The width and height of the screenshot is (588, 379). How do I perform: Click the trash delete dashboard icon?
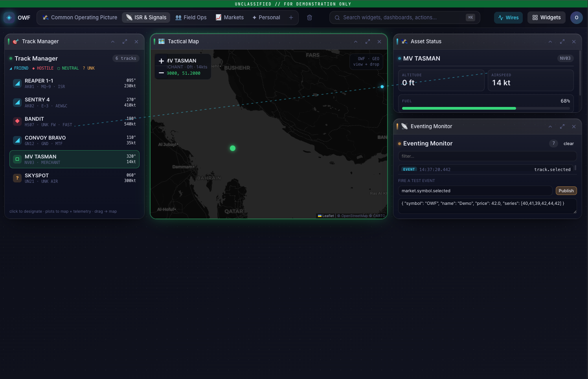point(309,17)
